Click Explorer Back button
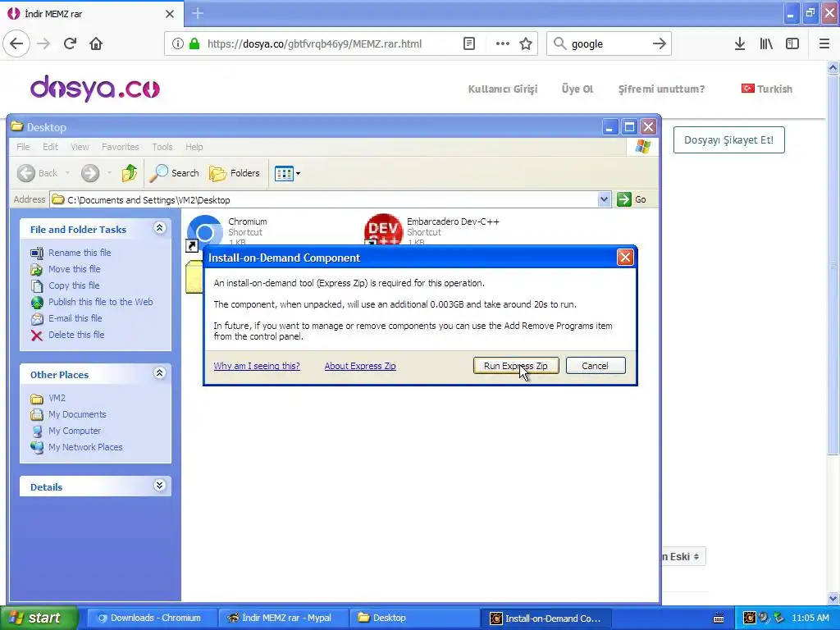 tap(38, 173)
